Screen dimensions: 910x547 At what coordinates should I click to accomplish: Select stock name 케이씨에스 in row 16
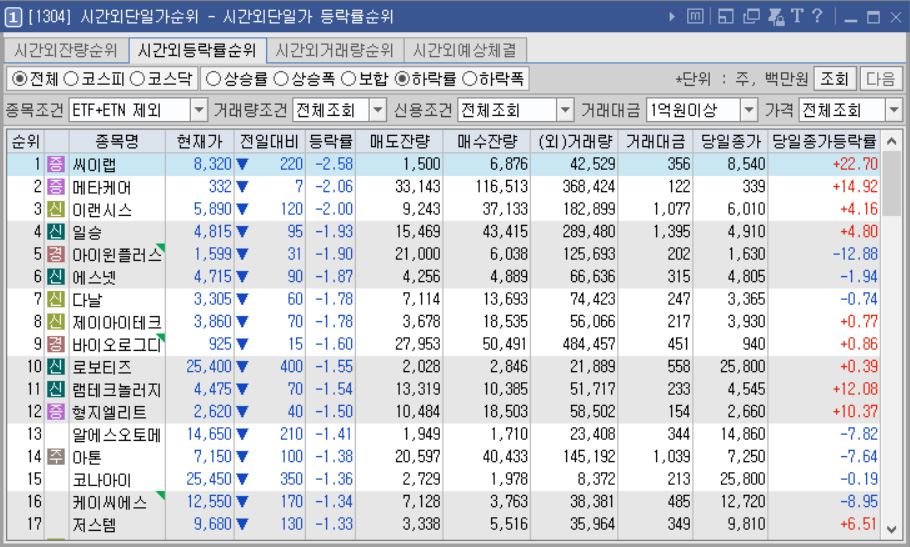pos(109,502)
